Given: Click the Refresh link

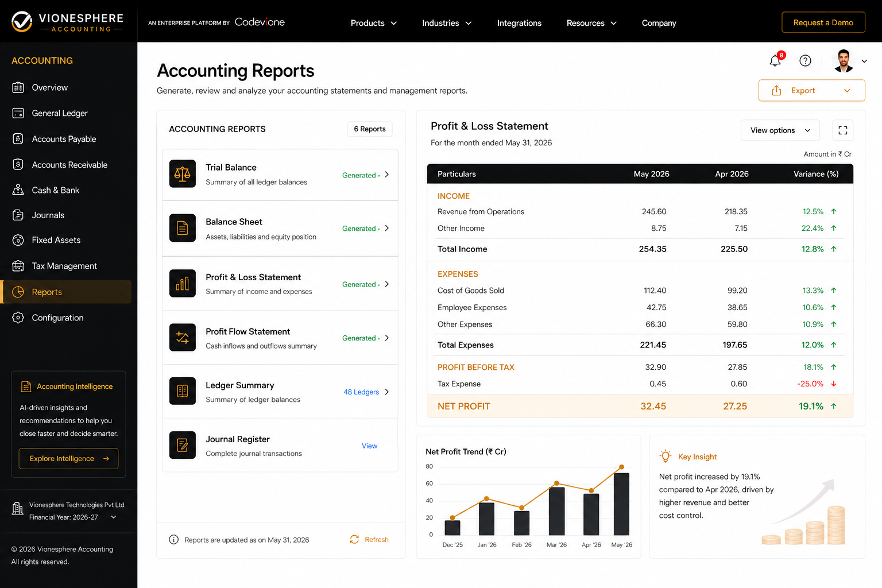Looking at the screenshot, I should coord(369,540).
